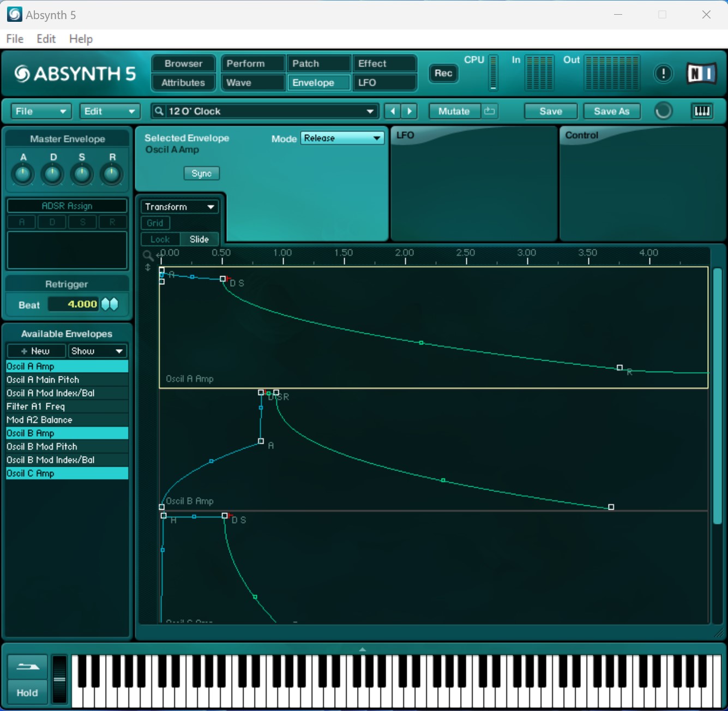The width and height of the screenshot is (728, 711).
Task: Click the Mutate button
Action: point(454,111)
